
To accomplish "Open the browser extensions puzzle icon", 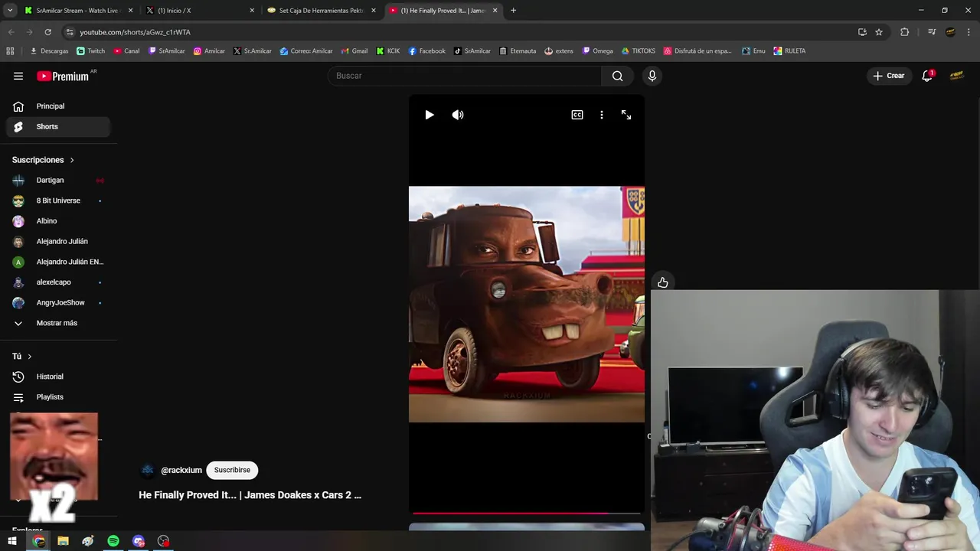I will 905,32.
